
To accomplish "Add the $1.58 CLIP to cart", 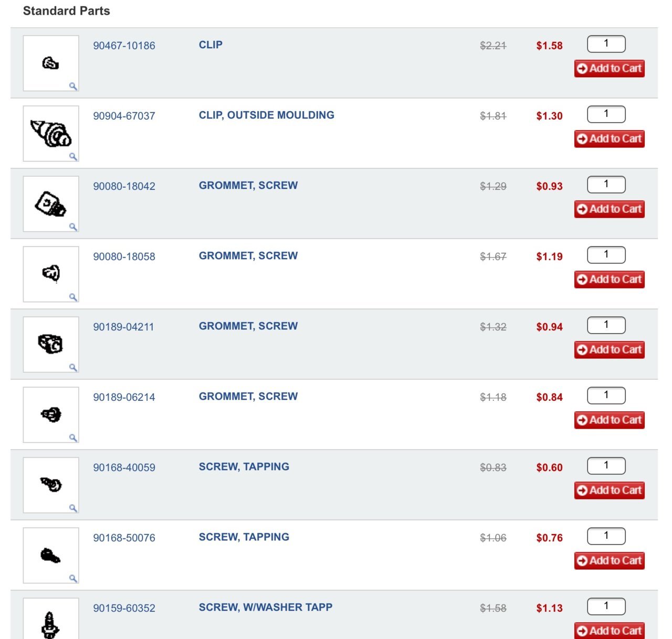I will (609, 68).
